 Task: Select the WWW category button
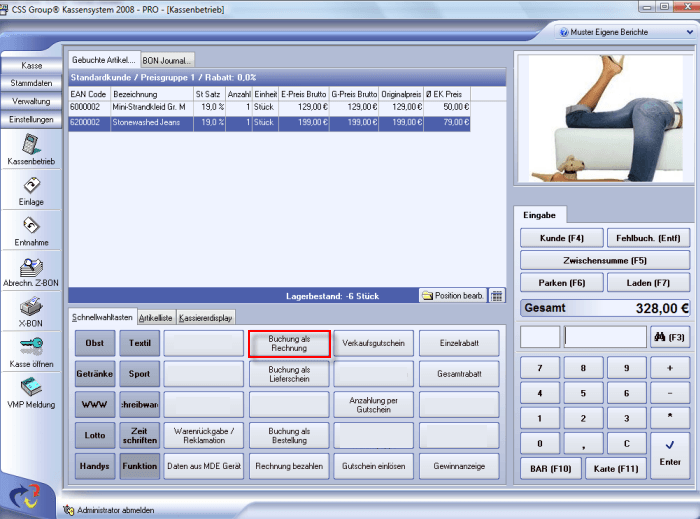(95, 405)
